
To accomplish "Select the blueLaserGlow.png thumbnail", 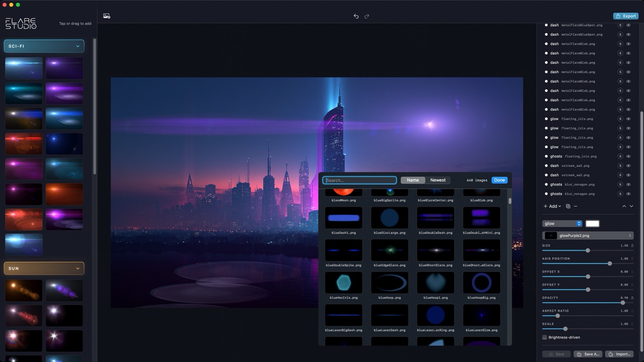I will pyautogui.click(x=481, y=315).
